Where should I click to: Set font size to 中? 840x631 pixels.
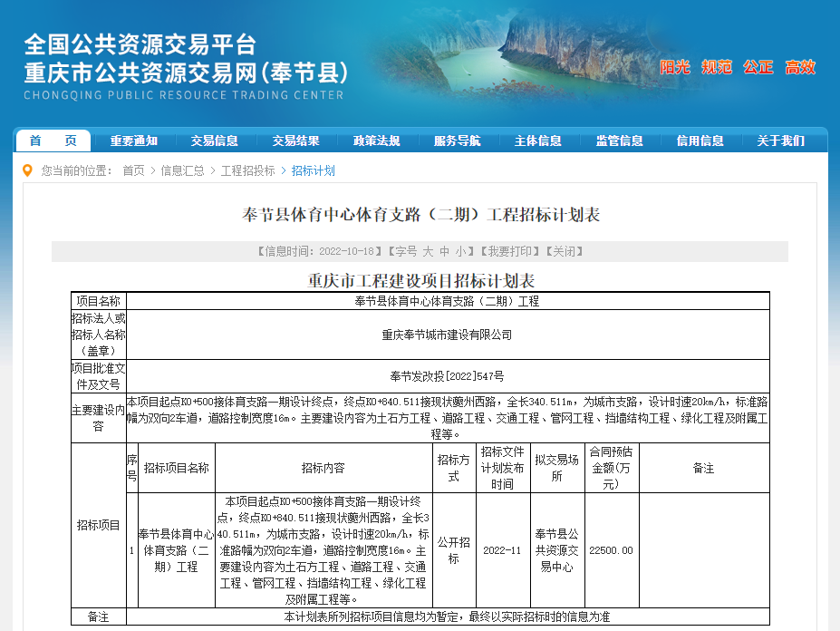pos(444,251)
